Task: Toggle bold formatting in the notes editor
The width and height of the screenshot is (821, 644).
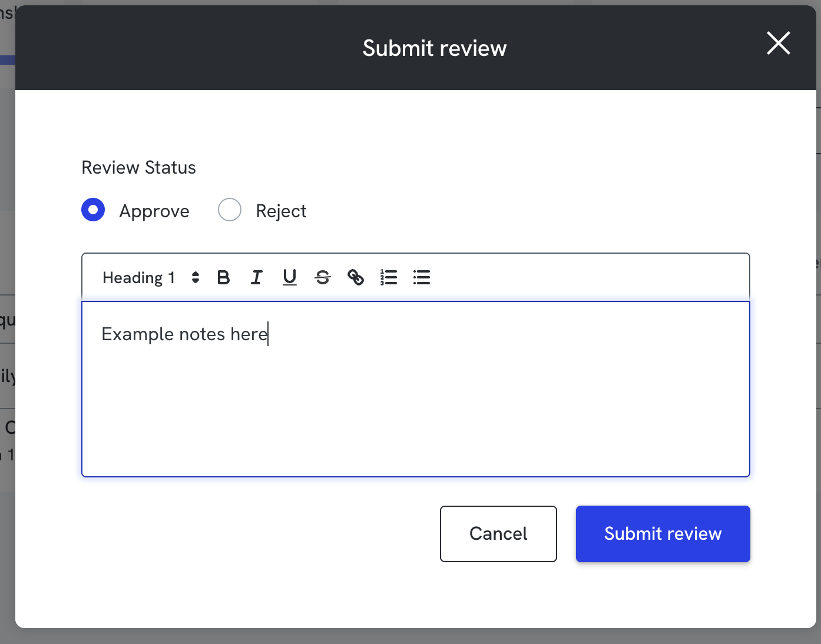Action: [223, 277]
